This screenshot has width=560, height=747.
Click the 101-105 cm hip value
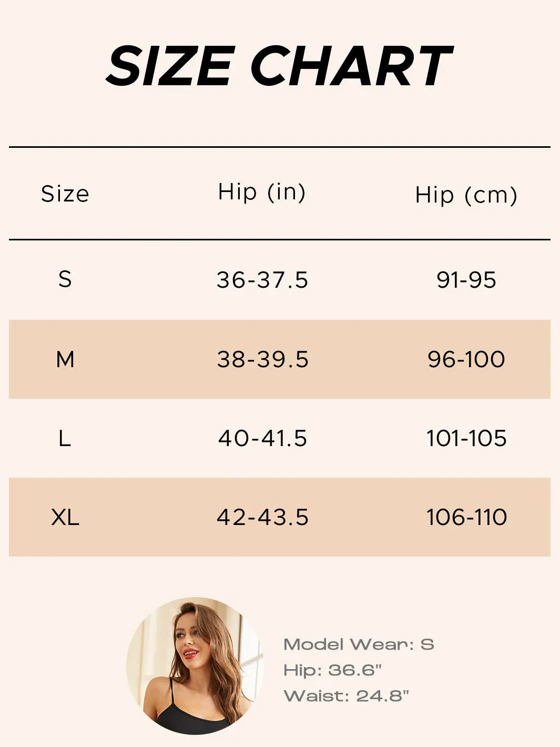[x=466, y=439]
